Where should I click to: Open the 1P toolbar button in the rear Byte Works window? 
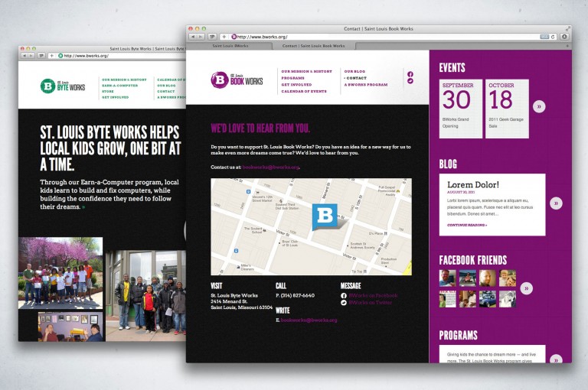pyautogui.click(x=41, y=56)
